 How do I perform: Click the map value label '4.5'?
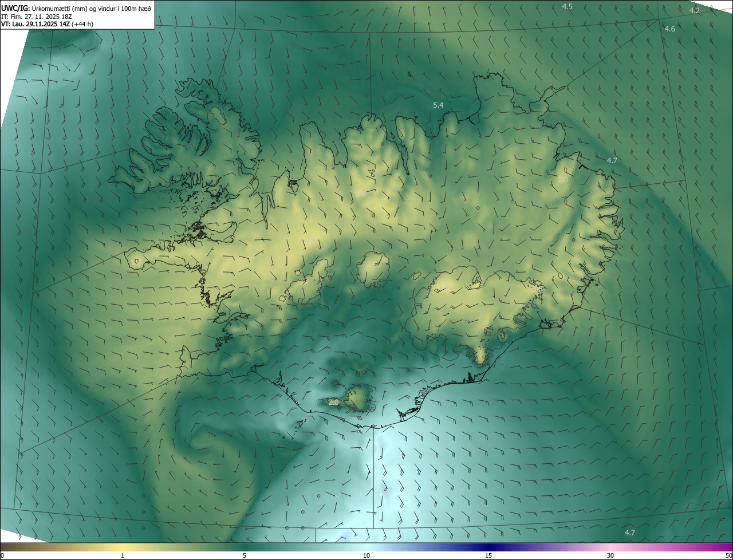(567, 6)
